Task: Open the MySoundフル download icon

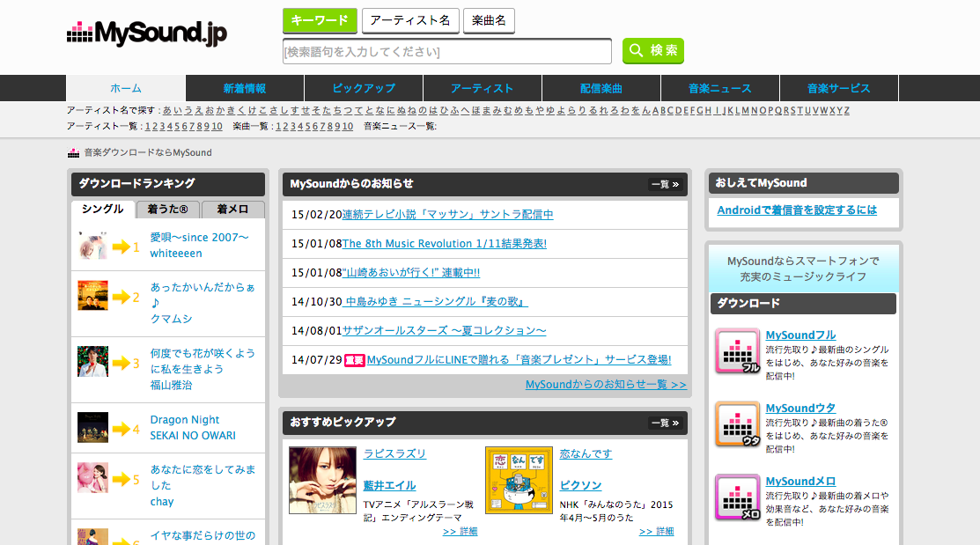Action: pyautogui.click(x=737, y=350)
